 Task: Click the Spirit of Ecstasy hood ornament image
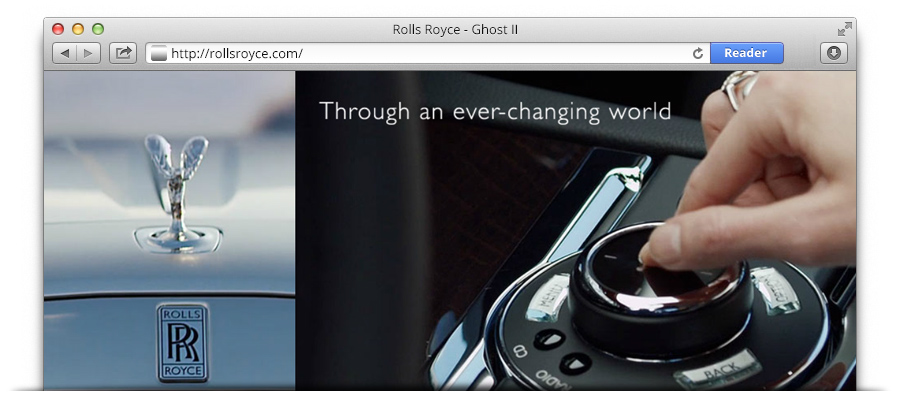177,194
